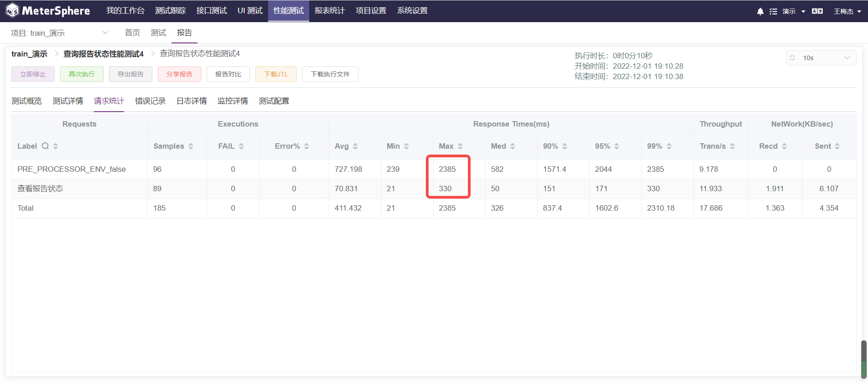The image size is (868, 386).
Task: Sort by Trans/s using its arrows
Action: pyautogui.click(x=732, y=146)
